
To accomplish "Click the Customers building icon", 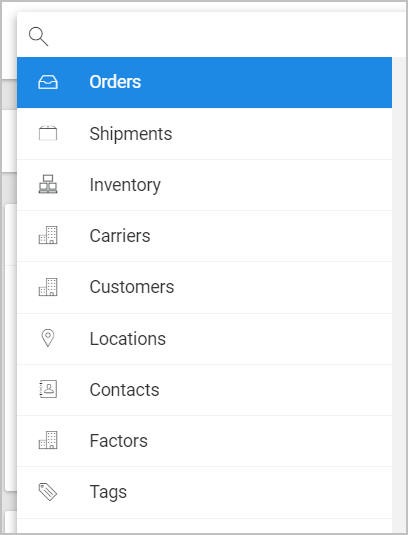I will click(48, 287).
